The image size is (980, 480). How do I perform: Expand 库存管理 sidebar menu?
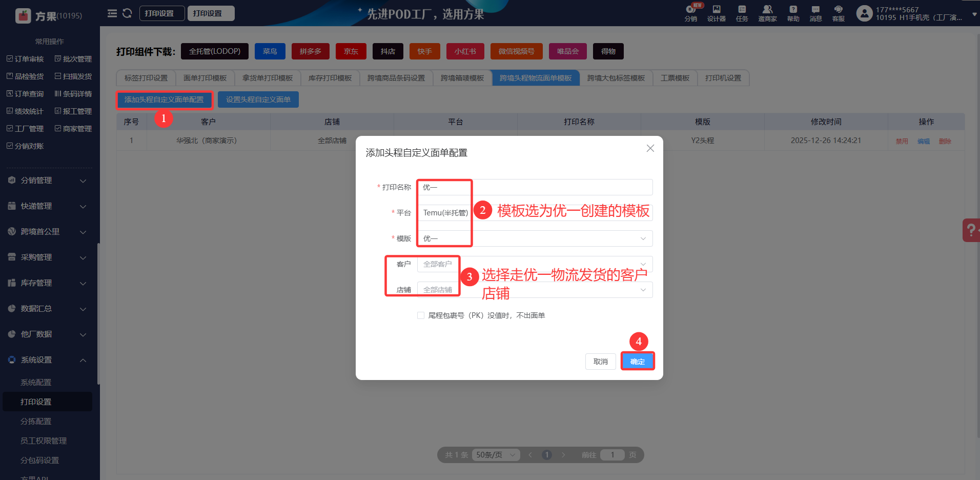coord(47,283)
